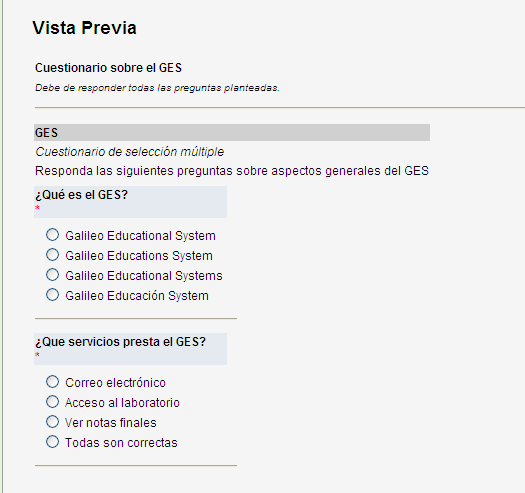Viewport: 525px width, 493px height.
Task: Choose the Galileo Educations System radio option
Action: coord(52,255)
